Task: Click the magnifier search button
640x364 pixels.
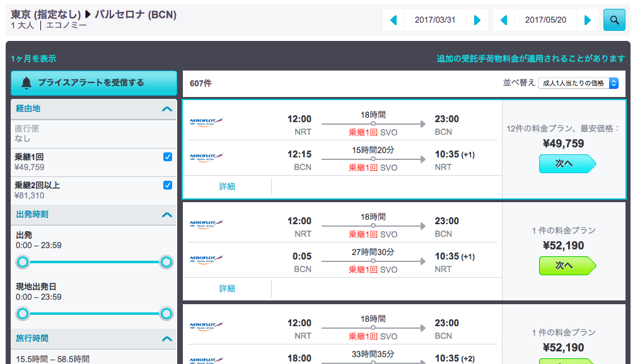Action: pos(614,20)
